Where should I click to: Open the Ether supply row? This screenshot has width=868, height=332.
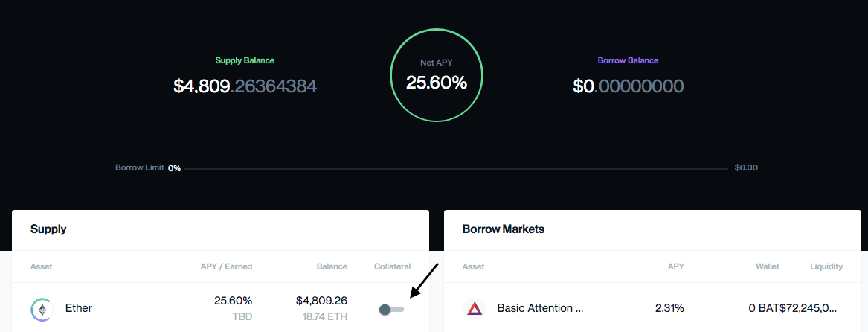point(220,307)
